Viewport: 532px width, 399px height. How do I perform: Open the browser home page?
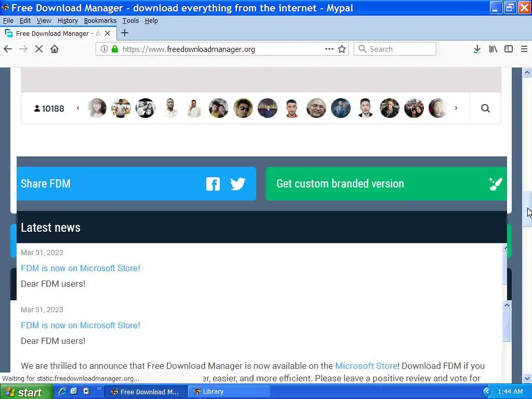click(x=54, y=49)
